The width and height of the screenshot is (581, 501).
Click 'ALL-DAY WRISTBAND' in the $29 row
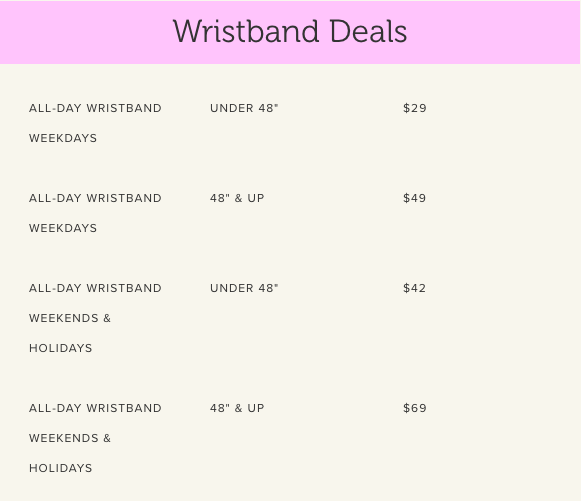pos(95,108)
